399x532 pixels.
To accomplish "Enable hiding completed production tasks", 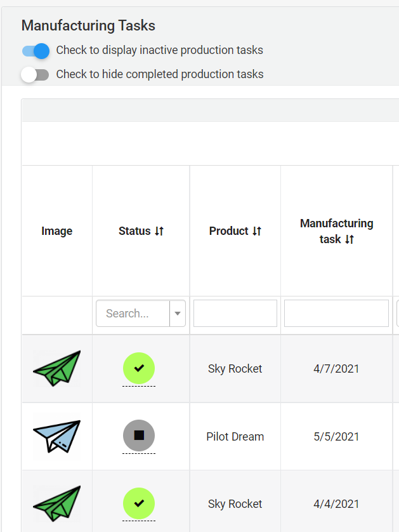I will pos(36,75).
